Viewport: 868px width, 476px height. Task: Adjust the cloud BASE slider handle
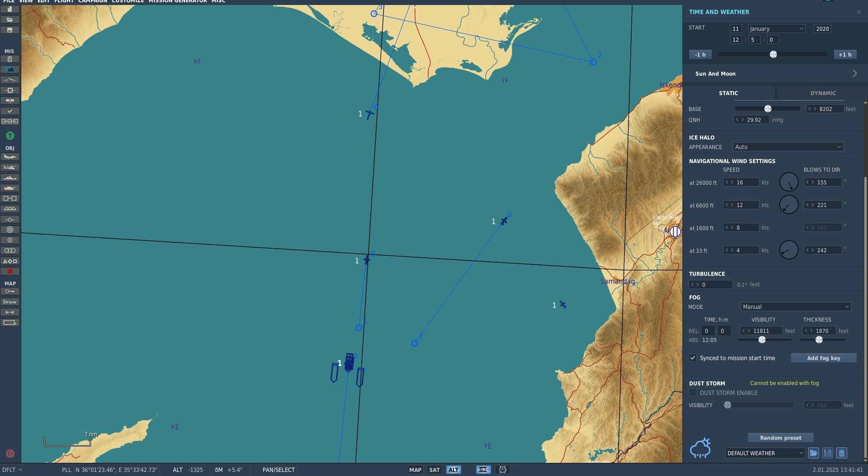point(767,109)
